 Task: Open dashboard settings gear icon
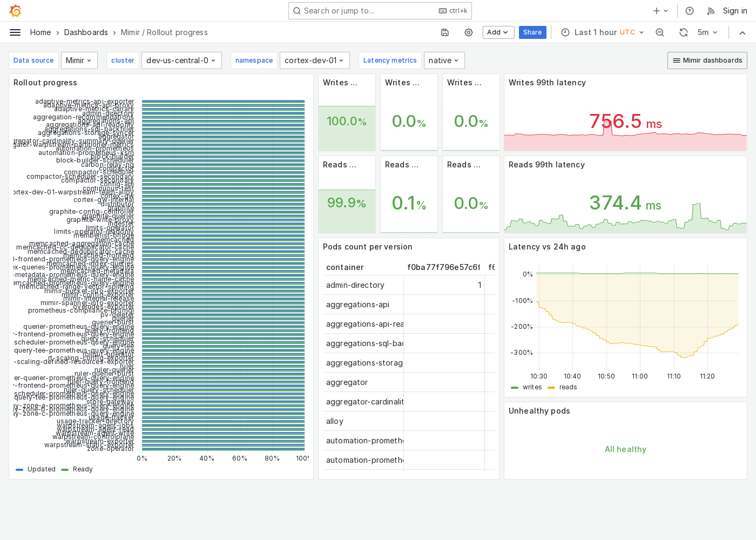point(469,32)
